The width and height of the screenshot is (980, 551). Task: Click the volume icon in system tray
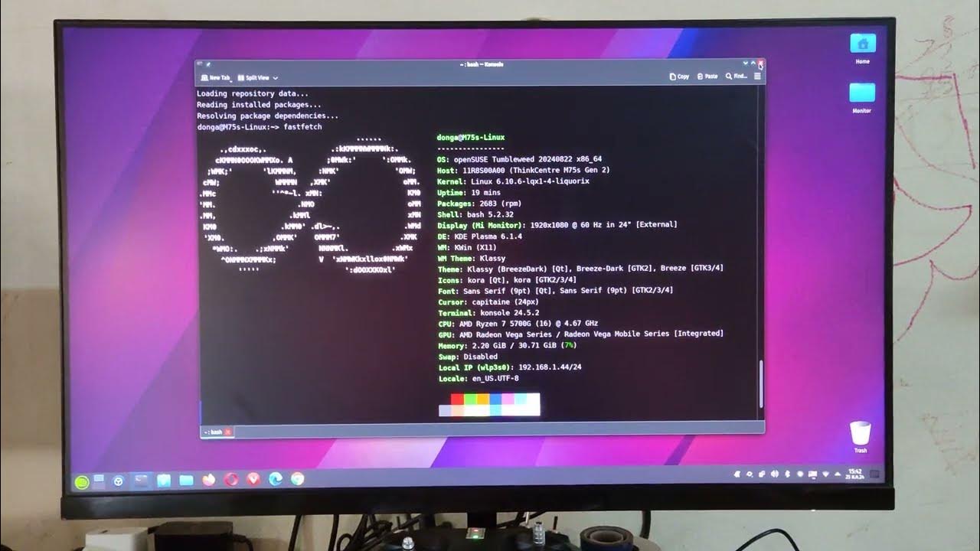coord(775,474)
